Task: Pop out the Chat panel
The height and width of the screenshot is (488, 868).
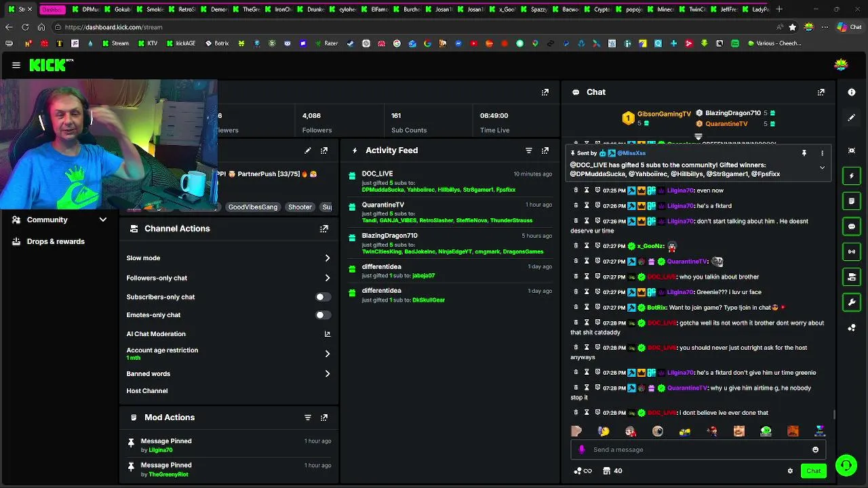Action: (x=821, y=92)
